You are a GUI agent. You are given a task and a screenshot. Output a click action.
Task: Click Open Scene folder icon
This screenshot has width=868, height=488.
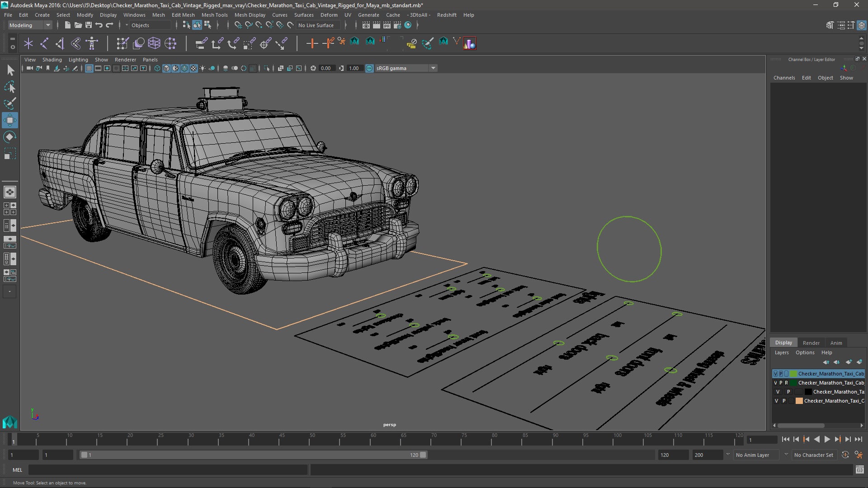point(78,25)
